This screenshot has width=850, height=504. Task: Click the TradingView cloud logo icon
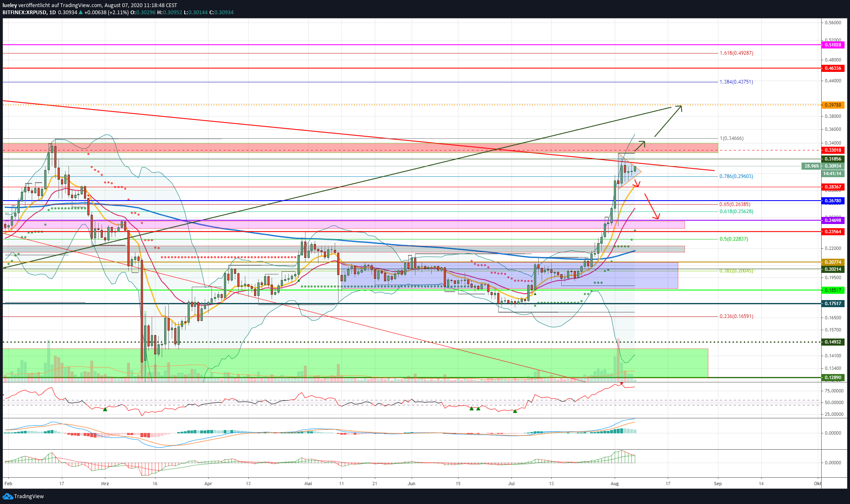click(x=8, y=496)
